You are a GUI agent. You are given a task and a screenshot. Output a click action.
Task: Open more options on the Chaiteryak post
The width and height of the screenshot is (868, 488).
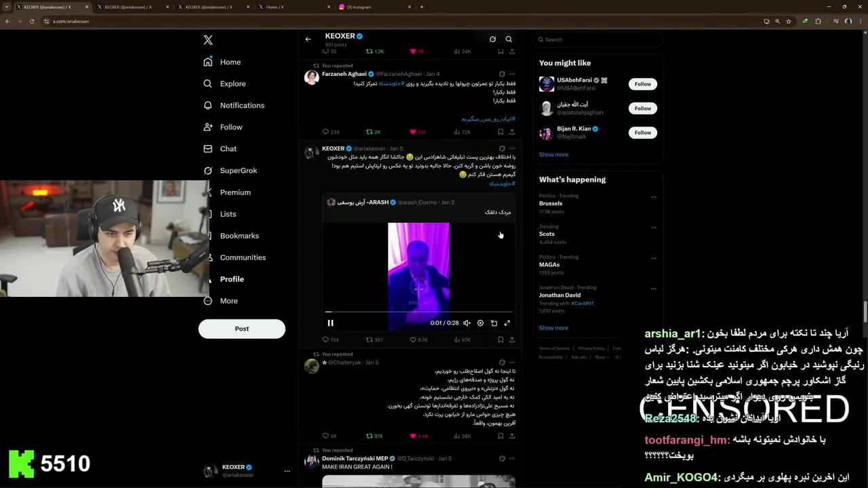click(x=512, y=363)
